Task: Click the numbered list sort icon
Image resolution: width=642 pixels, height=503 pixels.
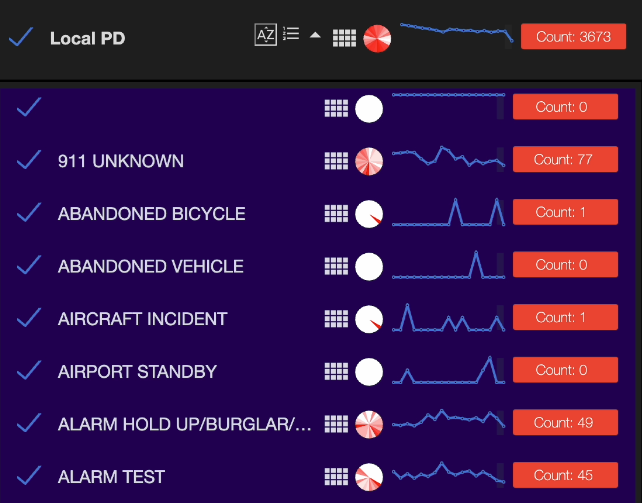Action: pos(291,34)
